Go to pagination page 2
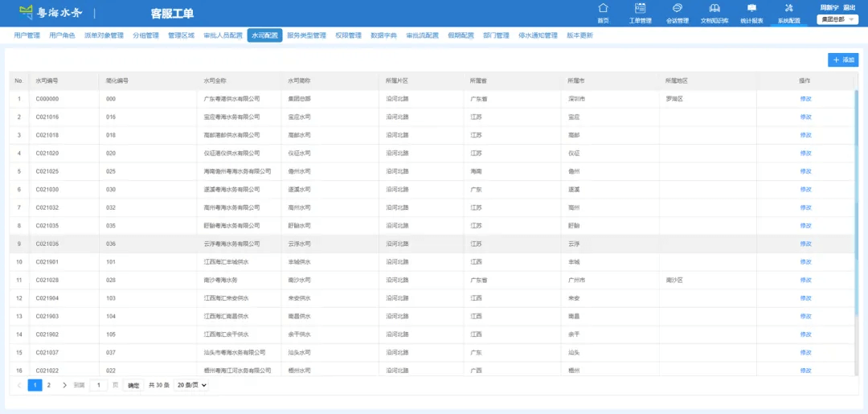Viewport: 868px width, 414px height. pyautogui.click(x=49, y=385)
